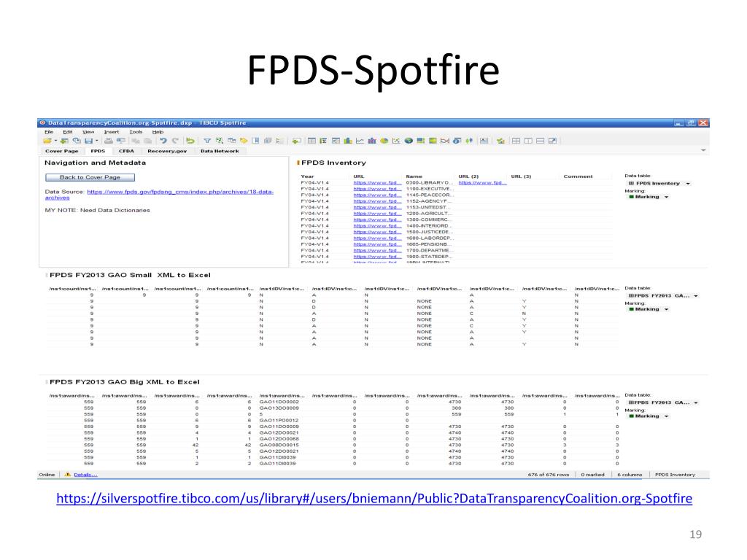Click the '676 of 676 rows' status entry
Image resolution: width=747 pixels, height=560 pixels.
click(549, 475)
